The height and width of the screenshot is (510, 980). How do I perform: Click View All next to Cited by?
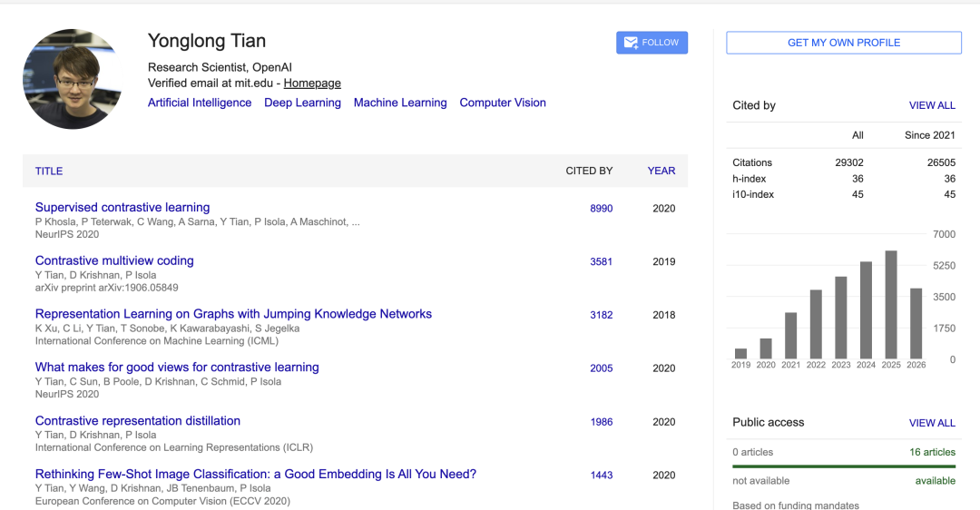coord(932,105)
